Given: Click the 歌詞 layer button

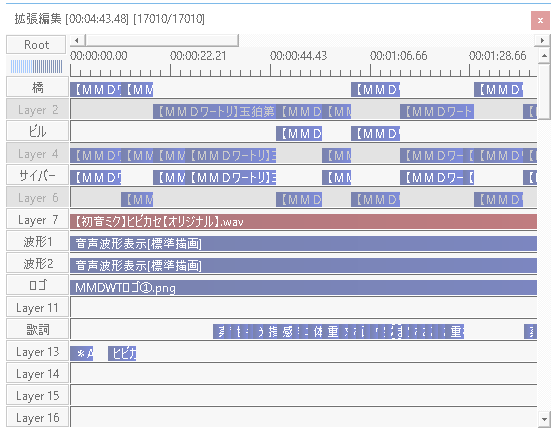Looking at the screenshot, I should click(37, 329).
